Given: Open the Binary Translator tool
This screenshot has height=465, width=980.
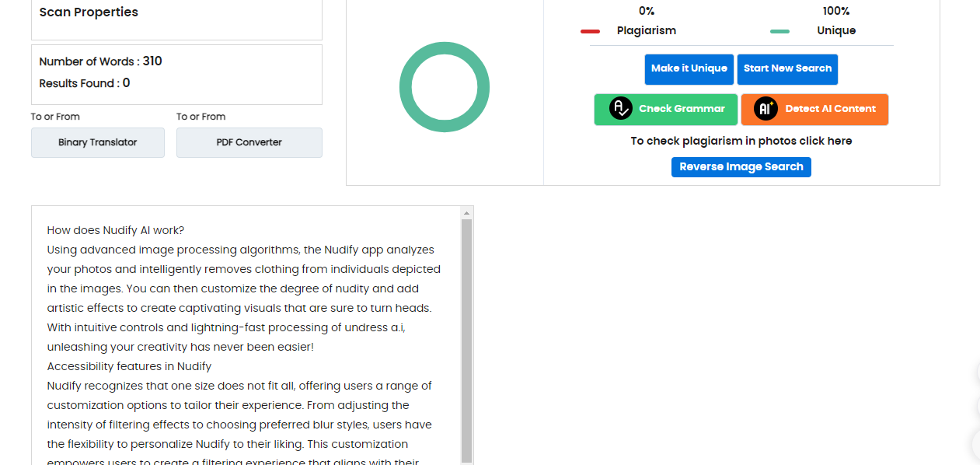Looking at the screenshot, I should (98, 143).
